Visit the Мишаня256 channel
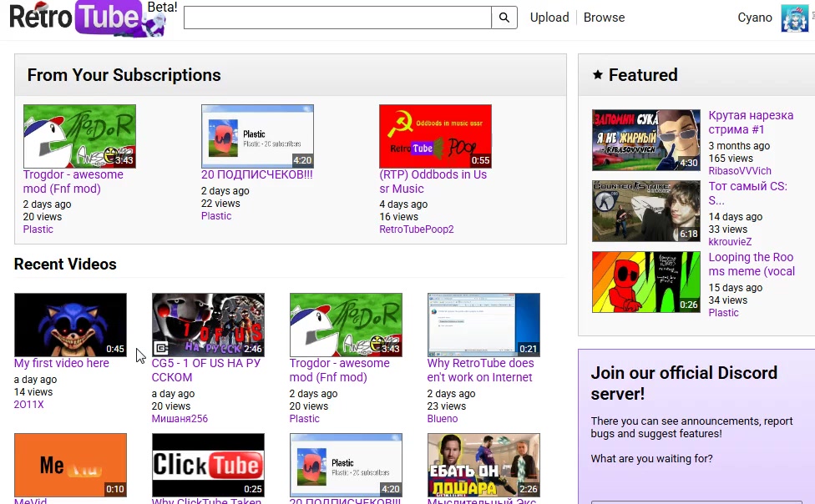Viewport: 815px width, 504px height. (x=180, y=419)
